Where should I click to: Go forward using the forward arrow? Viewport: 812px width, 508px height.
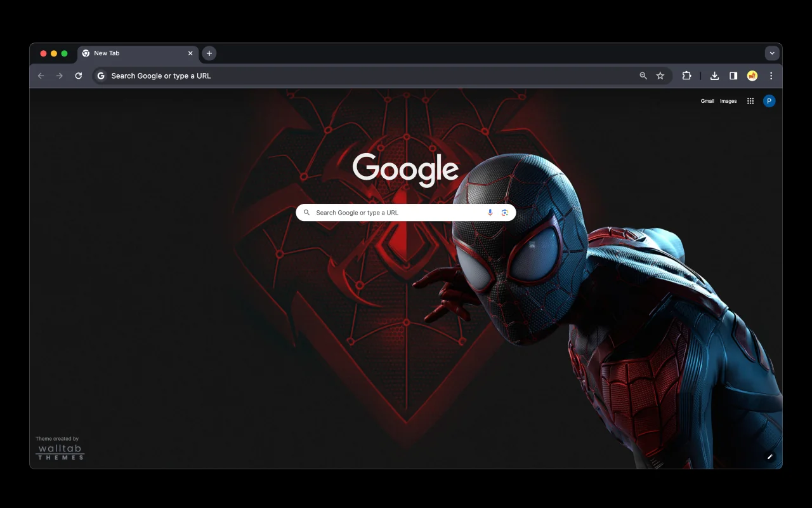pos(60,76)
